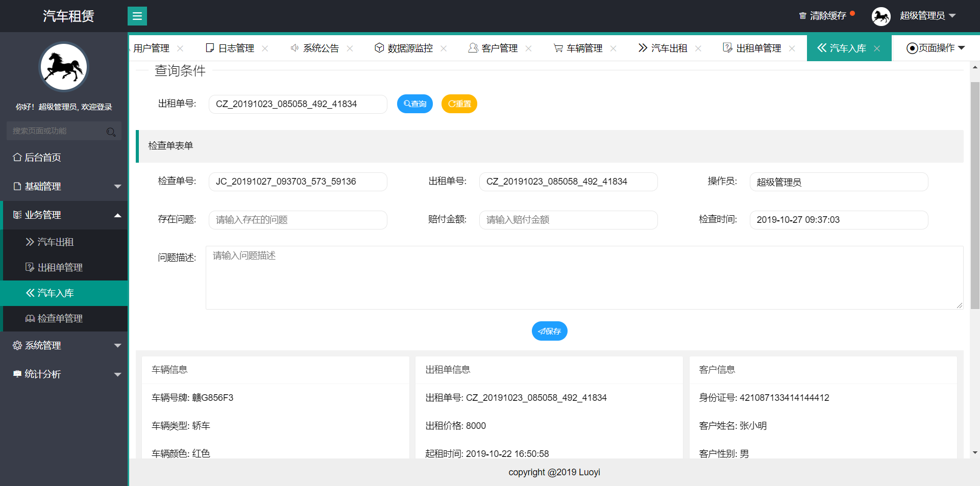980x486 pixels.
Task: Click the file icon beside 基础管理
Action: coord(17,186)
